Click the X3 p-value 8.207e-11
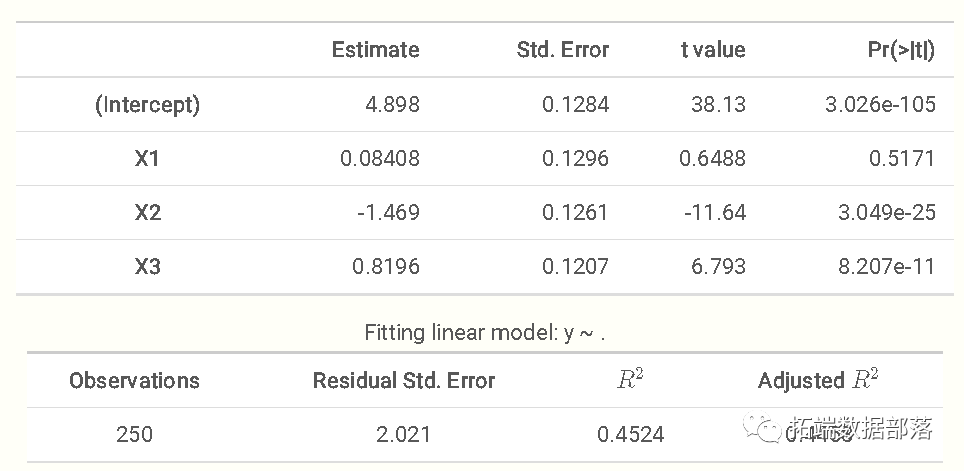Screen dimensions: 964x471 [887, 267]
